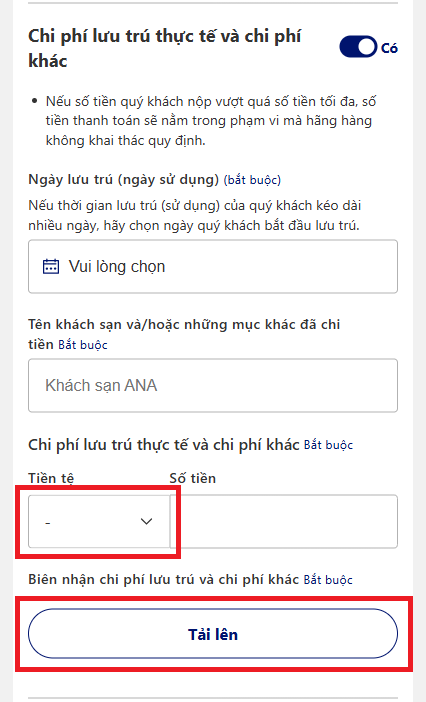426x702 pixels.
Task: Click "Bắt buộc" beside the hotel name label
Action: pos(83,345)
